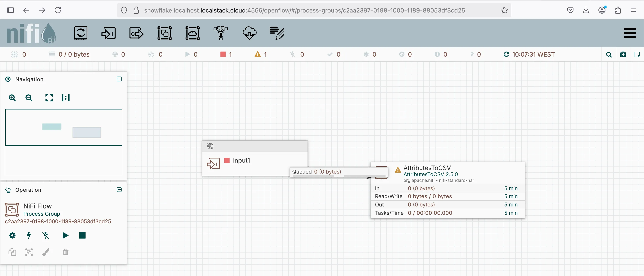Select the Funnel icon in the toolbar
Screen dimensions: 644x276
pyautogui.click(x=221, y=33)
